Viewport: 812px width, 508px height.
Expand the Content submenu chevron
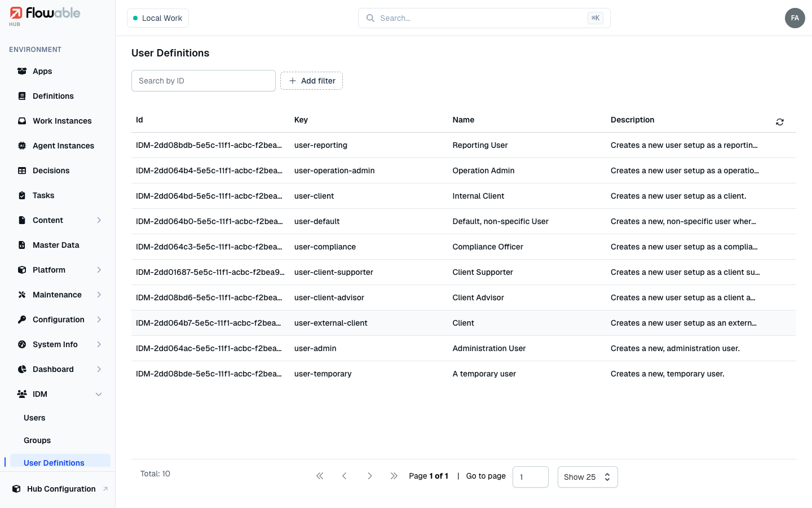(x=99, y=220)
